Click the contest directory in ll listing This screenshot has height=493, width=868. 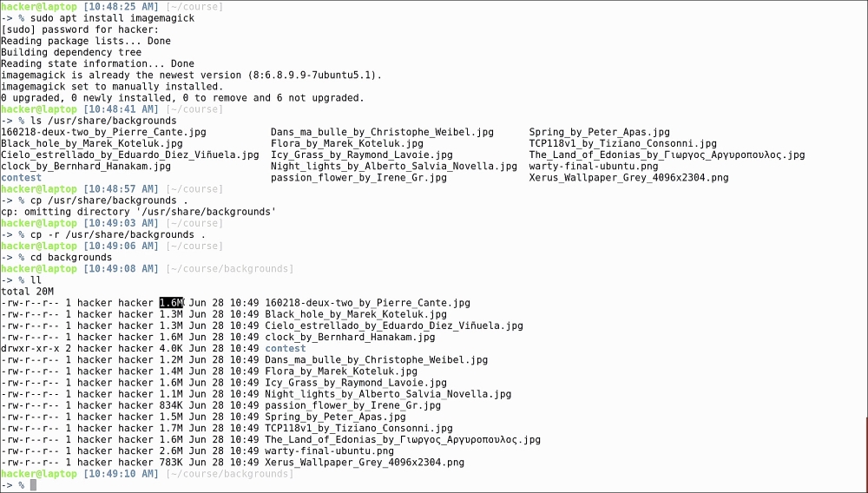pyautogui.click(x=285, y=348)
